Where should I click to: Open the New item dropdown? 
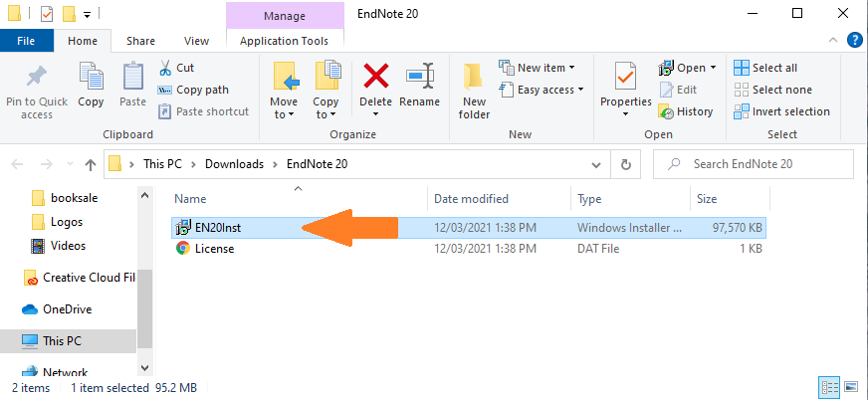[x=537, y=68]
